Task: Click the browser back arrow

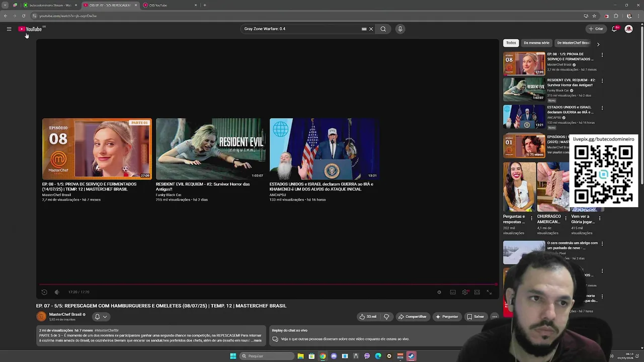Action: coord(6,16)
